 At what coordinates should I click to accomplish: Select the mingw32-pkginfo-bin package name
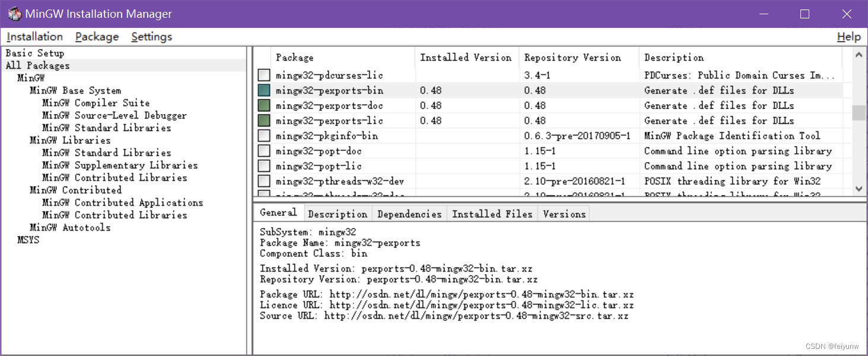click(327, 136)
